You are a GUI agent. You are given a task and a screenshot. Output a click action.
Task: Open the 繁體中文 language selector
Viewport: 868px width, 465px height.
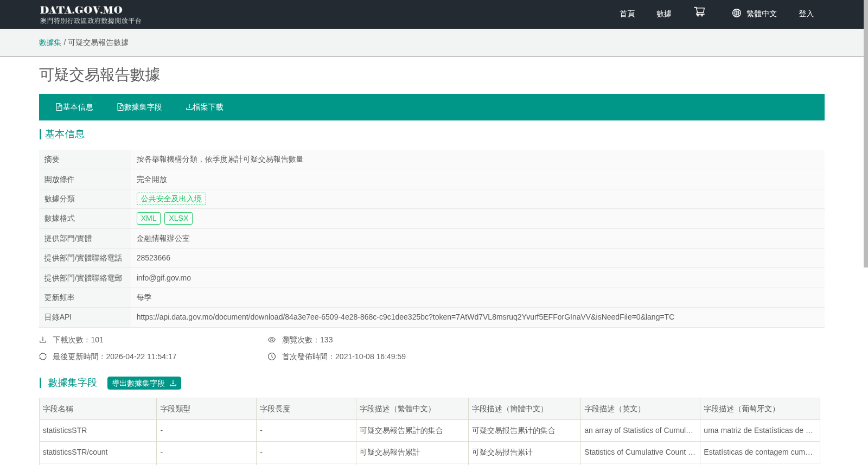[x=761, y=14]
